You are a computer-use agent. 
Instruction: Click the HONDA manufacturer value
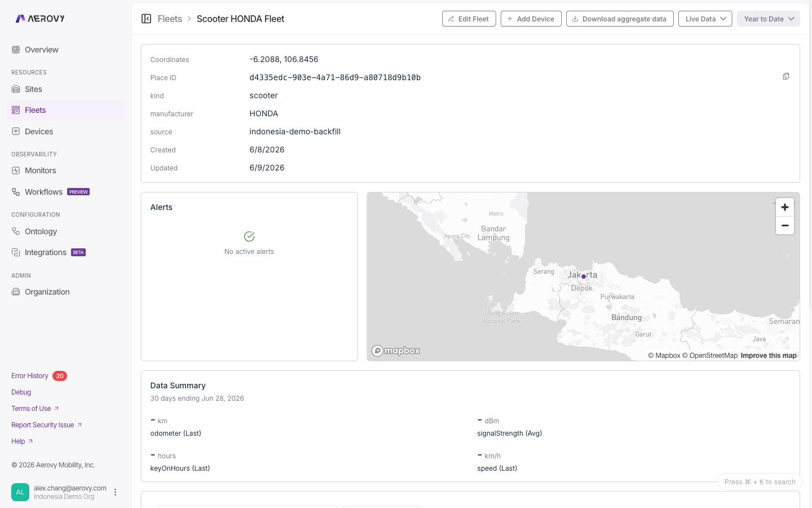(x=264, y=113)
